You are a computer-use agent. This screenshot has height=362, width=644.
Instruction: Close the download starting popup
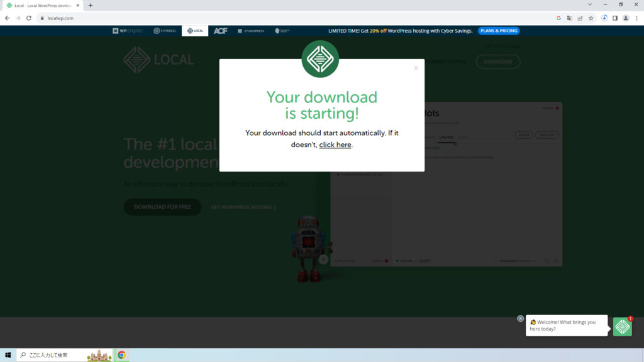pos(416,68)
